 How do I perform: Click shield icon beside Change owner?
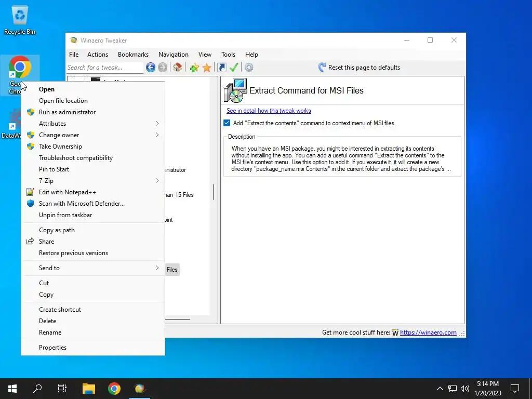[31, 135]
